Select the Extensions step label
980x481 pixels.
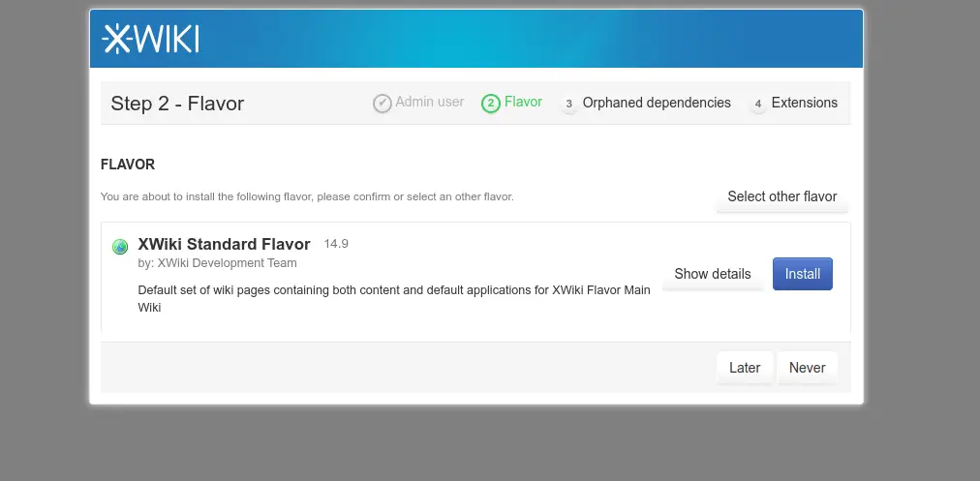point(805,103)
